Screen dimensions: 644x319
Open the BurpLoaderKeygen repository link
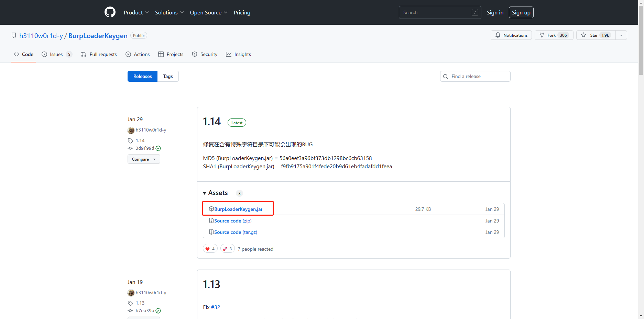(98, 36)
